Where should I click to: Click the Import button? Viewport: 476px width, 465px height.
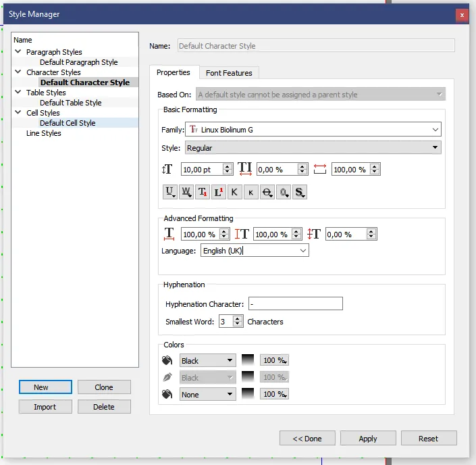pyautogui.click(x=45, y=407)
